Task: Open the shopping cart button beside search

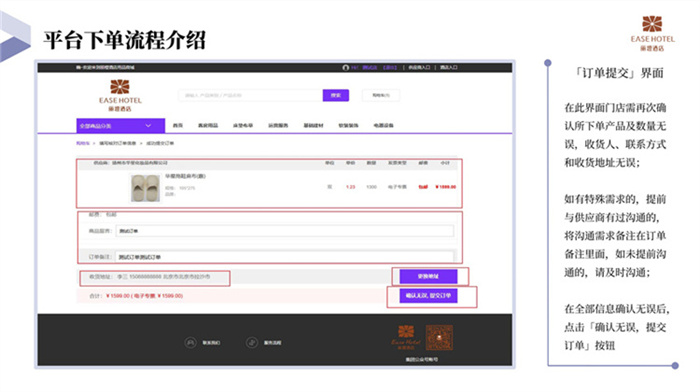Action: point(381,95)
